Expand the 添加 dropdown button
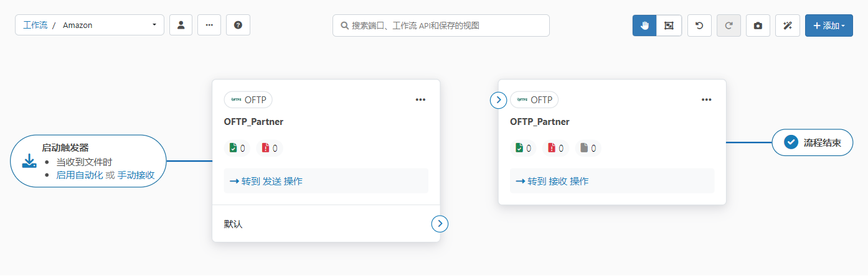The height and width of the screenshot is (276, 868). 829,25
